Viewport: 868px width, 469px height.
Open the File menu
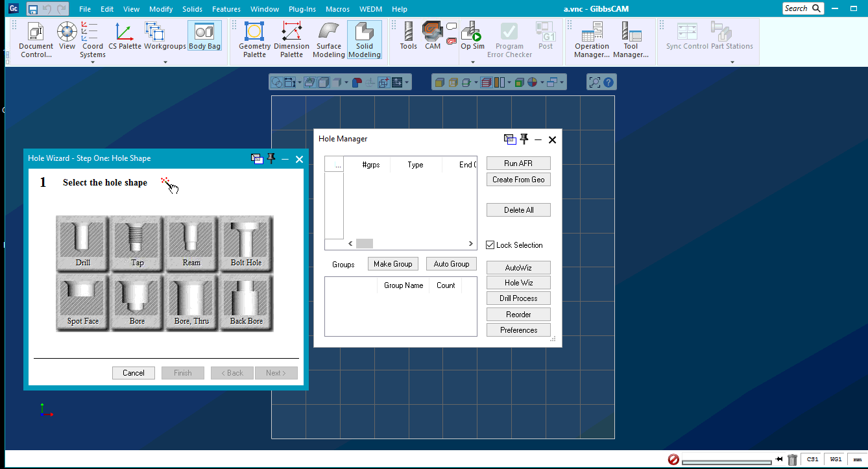[85, 9]
